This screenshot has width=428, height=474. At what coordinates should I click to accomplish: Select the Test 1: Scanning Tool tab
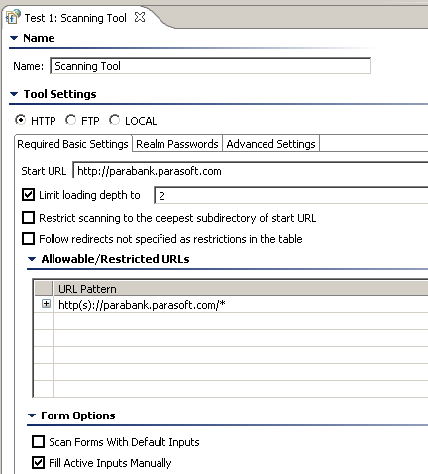pos(76,18)
